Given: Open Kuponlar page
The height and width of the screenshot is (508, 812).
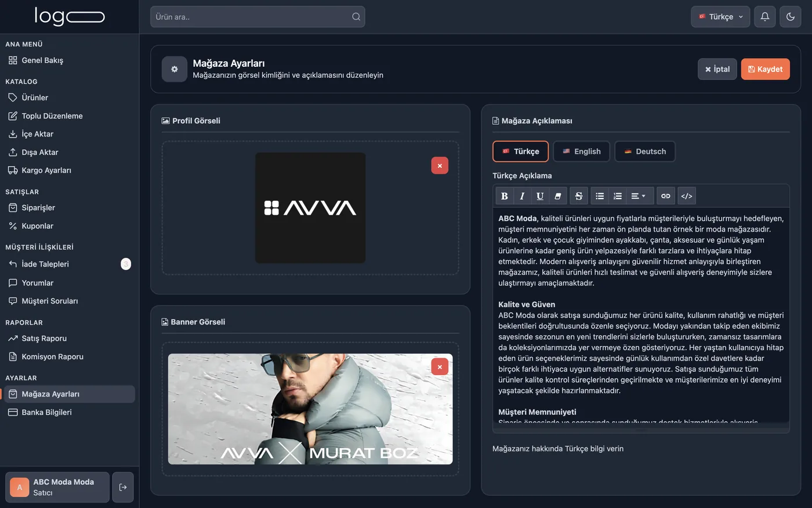Looking at the screenshot, I should pos(70,226).
